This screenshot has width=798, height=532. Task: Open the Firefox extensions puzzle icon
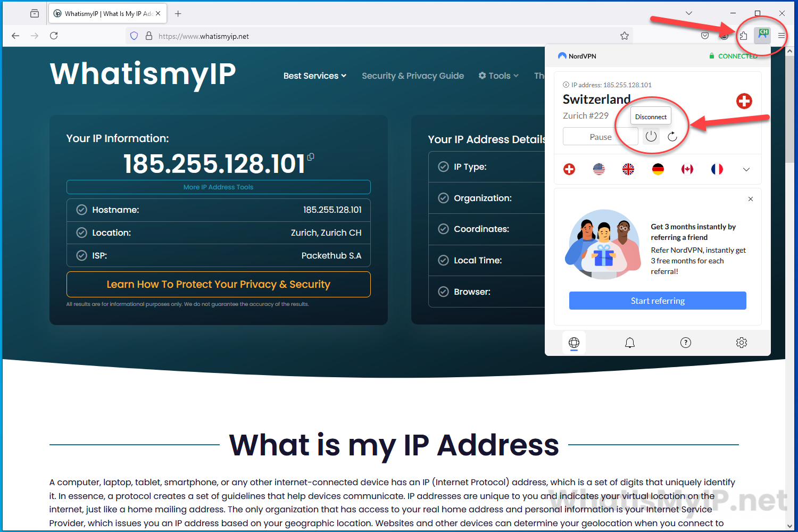[x=743, y=36]
